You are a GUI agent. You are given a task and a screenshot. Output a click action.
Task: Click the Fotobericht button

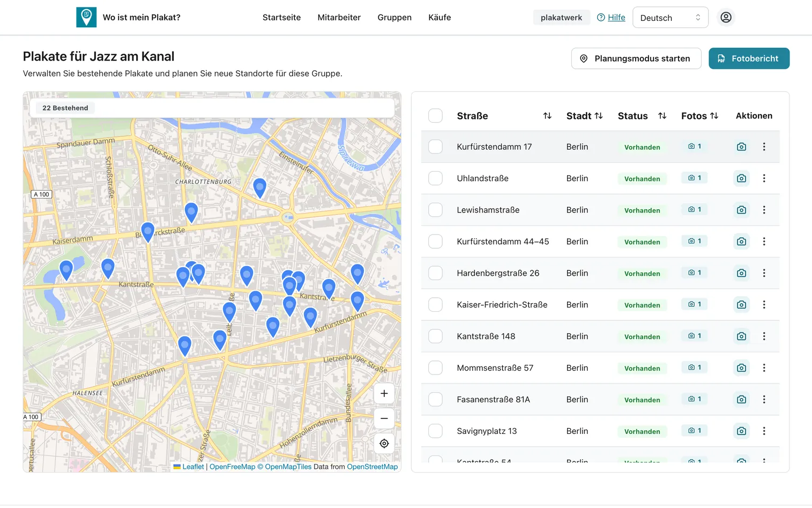click(749, 58)
